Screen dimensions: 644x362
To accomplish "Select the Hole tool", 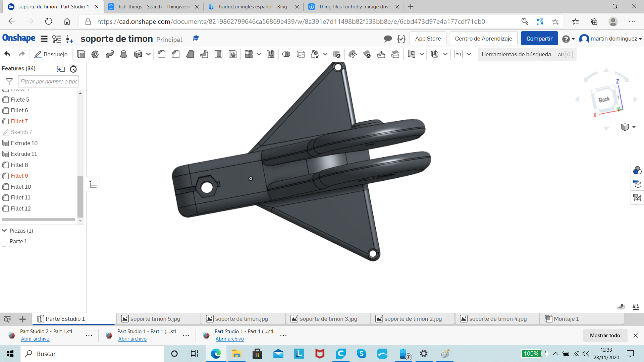I will click(232, 54).
